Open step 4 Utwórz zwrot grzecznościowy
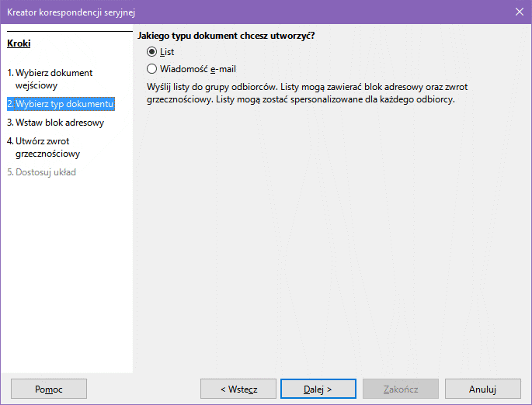This screenshot has height=405, width=532. [47, 147]
